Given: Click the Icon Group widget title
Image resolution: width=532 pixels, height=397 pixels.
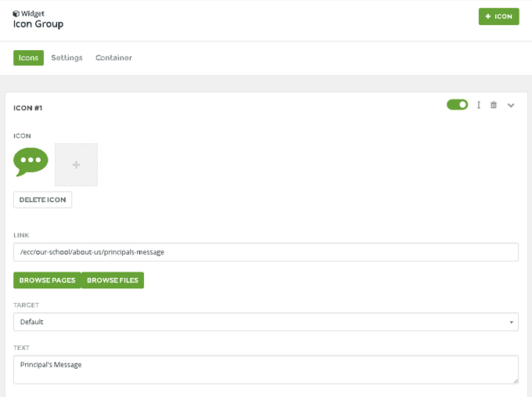Looking at the screenshot, I should [x=38, y=24].
